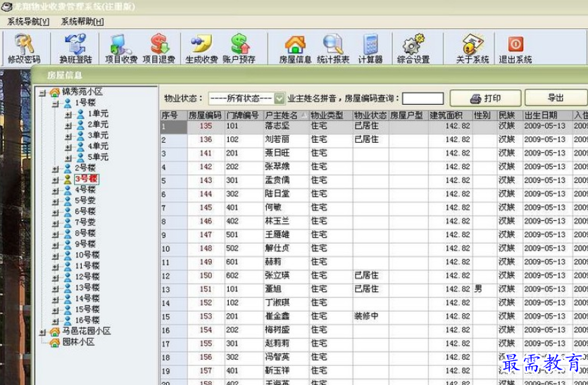Viewport: 588px width, 385px height.
Task: Click the owner name 张翠娥
Action: point(277,167)
